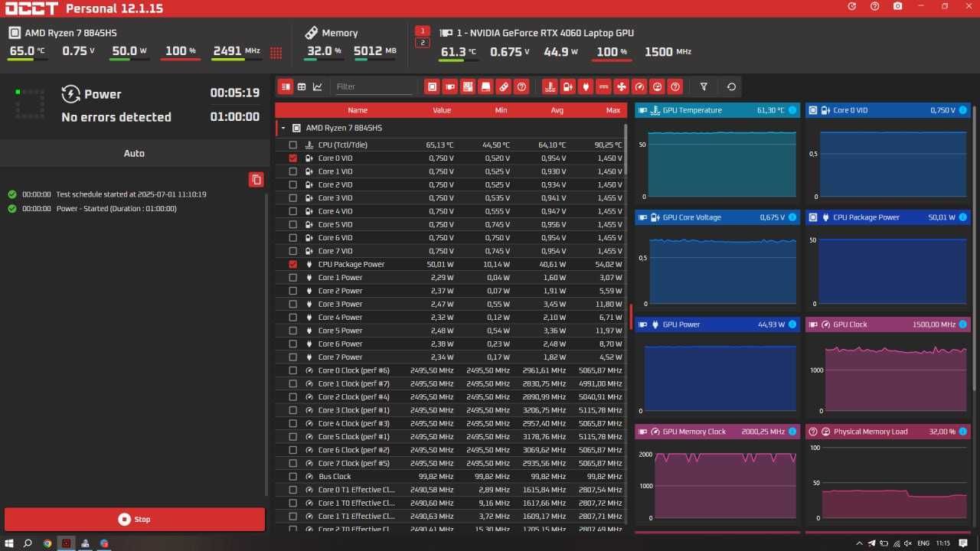
Task: Switch to the combined list and graph view
Action: 286,86
